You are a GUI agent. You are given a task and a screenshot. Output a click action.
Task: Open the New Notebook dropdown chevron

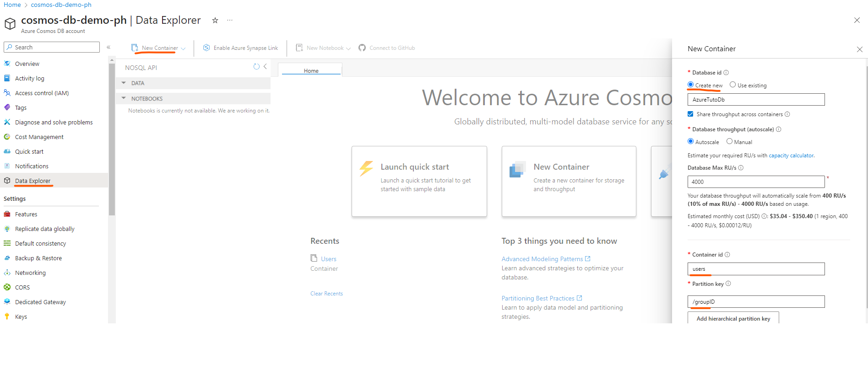[348, 48]
